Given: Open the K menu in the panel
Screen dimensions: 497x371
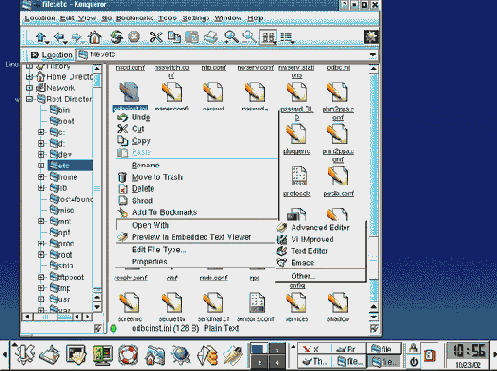Looking at the screenshot, I should (x=25, y=354).
